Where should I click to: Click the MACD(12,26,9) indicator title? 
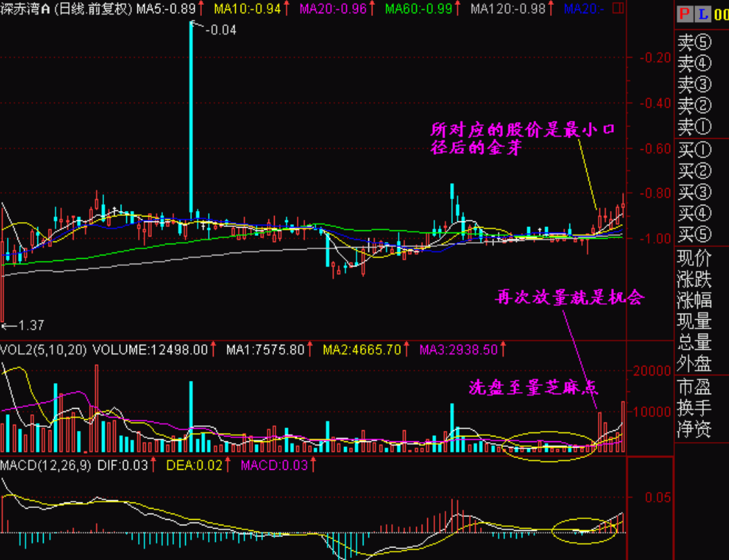tap(46, 465)
